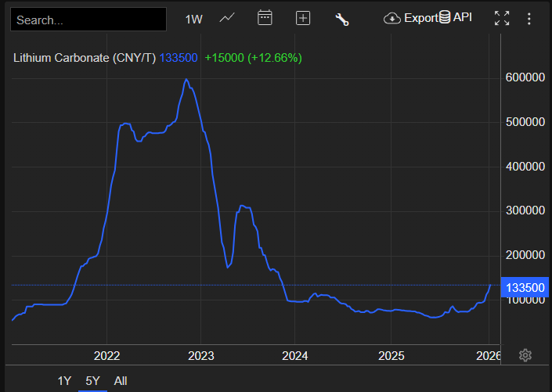Click the plus icon to add comparison
Viewport: 552px width, 392px height.
tap(303, 19)
